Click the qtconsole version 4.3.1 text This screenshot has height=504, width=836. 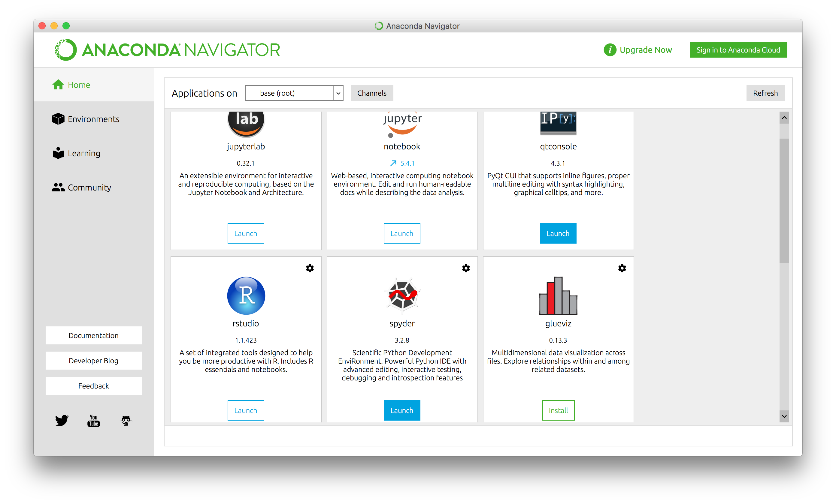(x=558, y=163)
